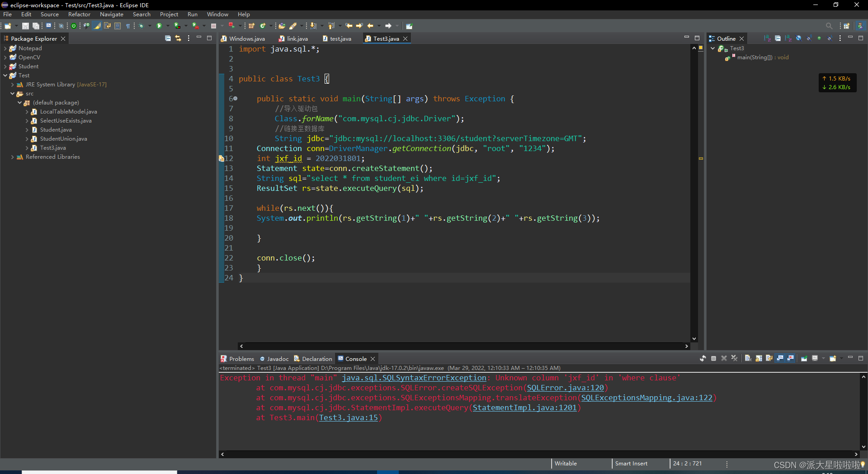Disable Show Console When Standard Out Changes
868x474 pixels.
click(x=779, y=358)
